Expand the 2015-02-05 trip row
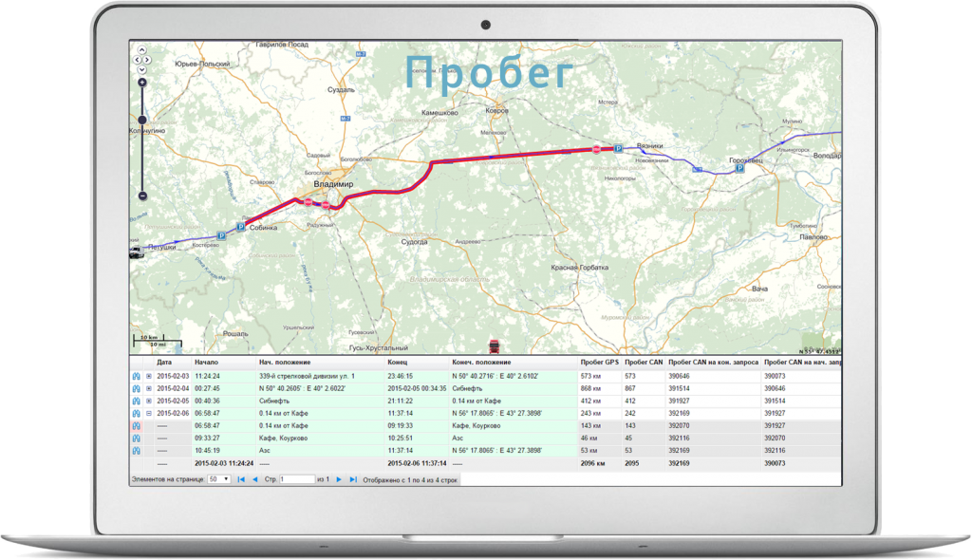972x560 pixels. click(x=149, y=401)
